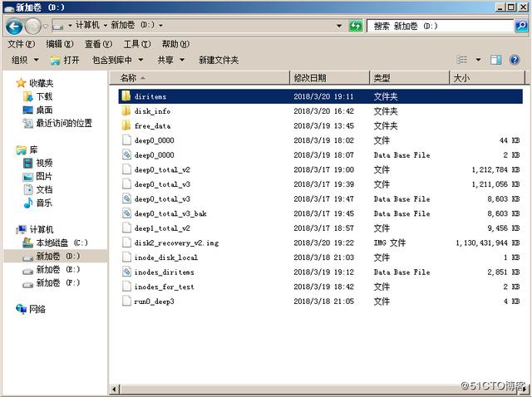Click the help question-mark icon
The height and width of the screenshot is (397, 532).
point(515,60)
